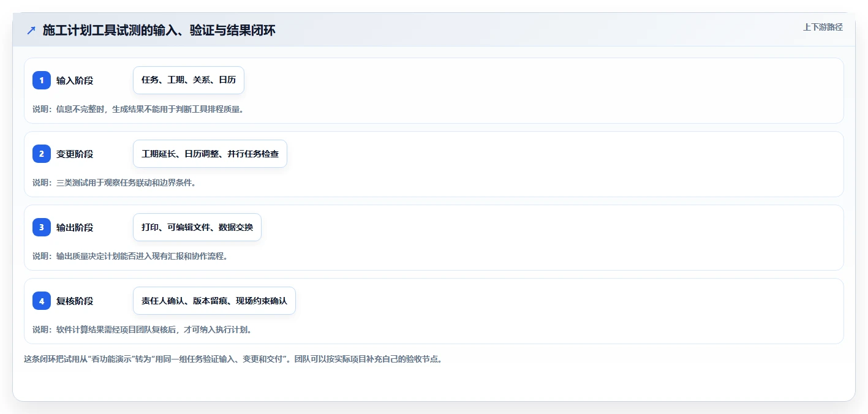Click the 上下游路径 label
This screenshot has width=868, height=414.
click(x=823, y=27)
